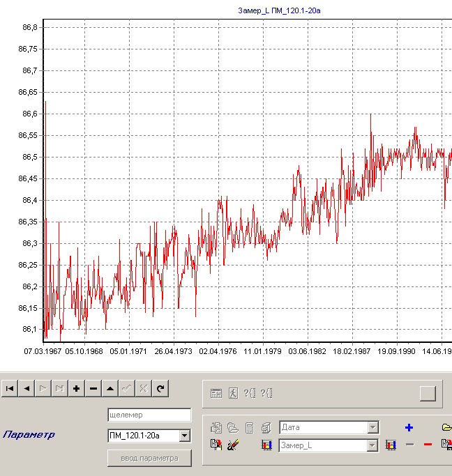
Task: Click bar chart icon right of Замер_L
Action: coord(391,445)
